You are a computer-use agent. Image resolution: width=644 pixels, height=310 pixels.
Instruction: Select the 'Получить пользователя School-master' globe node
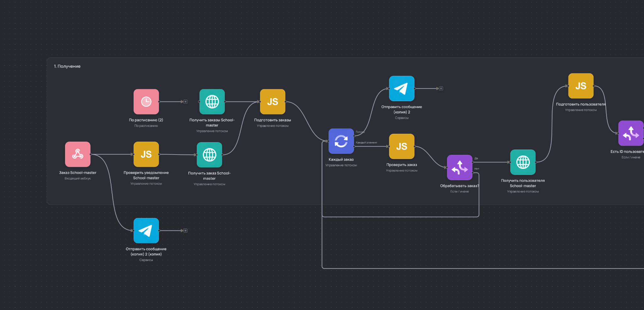523,162
